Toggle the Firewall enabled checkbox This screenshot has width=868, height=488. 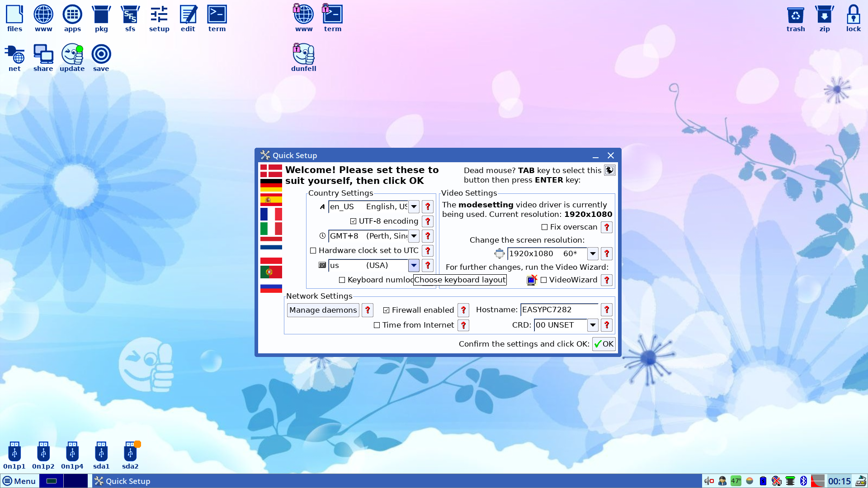click(x=386, y=310)
